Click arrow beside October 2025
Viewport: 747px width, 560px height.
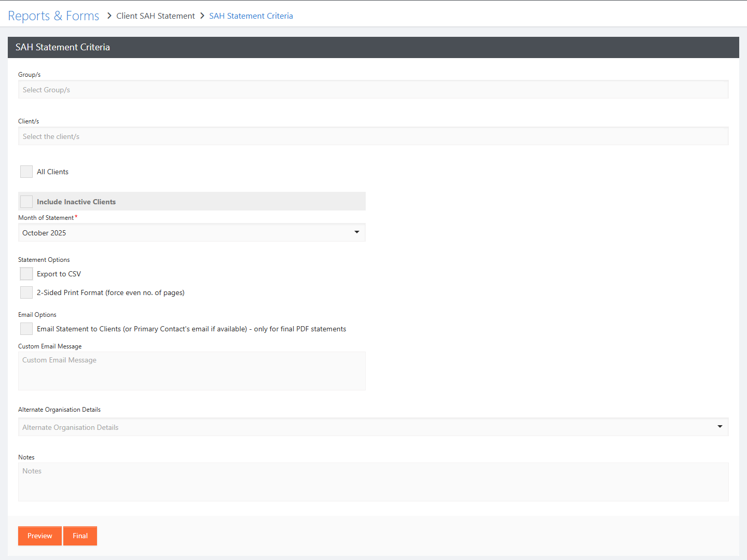coord(357,232)
